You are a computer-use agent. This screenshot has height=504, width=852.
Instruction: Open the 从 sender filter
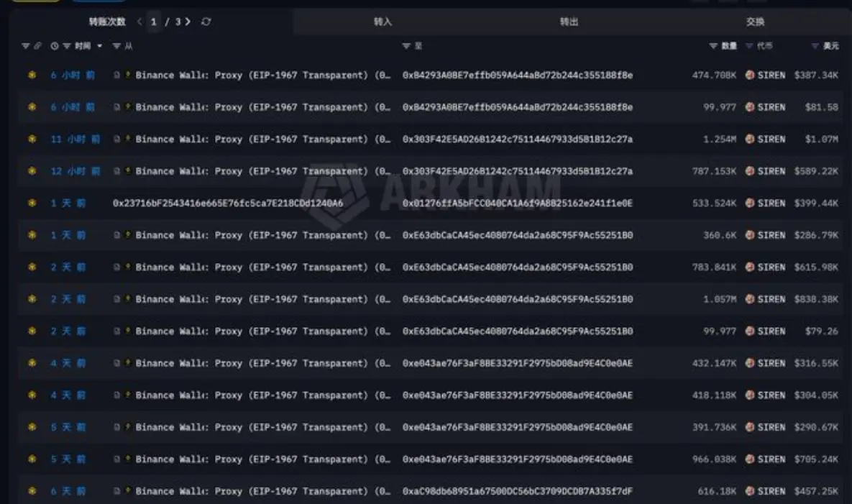point(116,46)
